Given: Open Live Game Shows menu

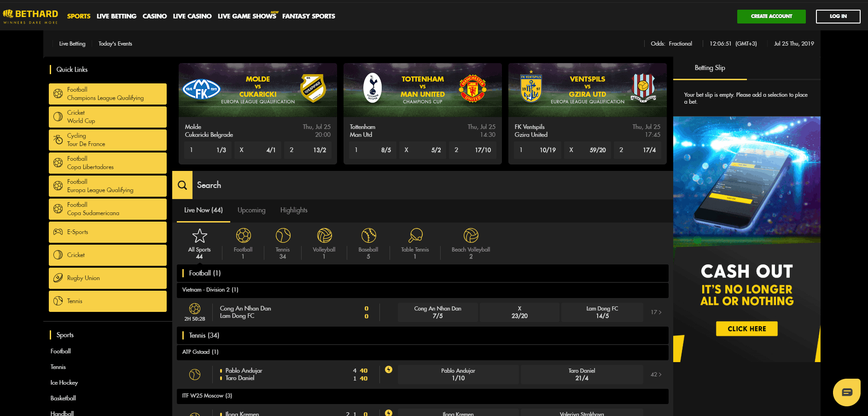Looking at the screenshot, I should [247, 16].
